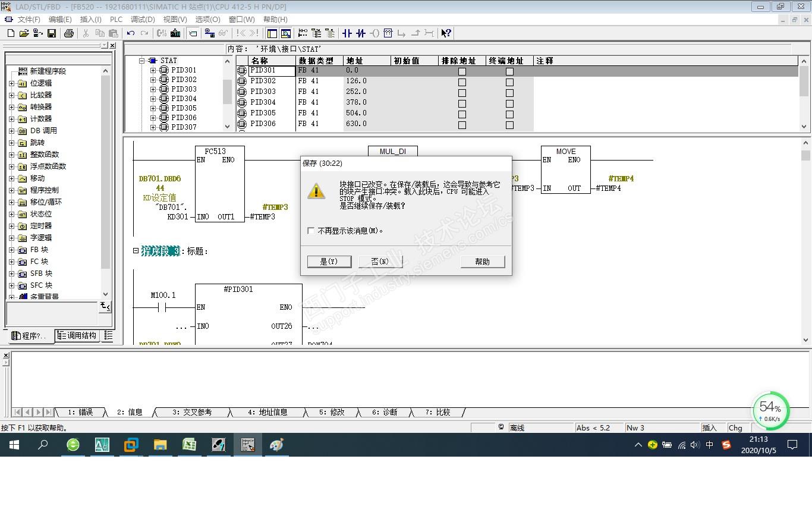Insert a normally closed contact
Screen dimensions: 812x528
point(361,33)
